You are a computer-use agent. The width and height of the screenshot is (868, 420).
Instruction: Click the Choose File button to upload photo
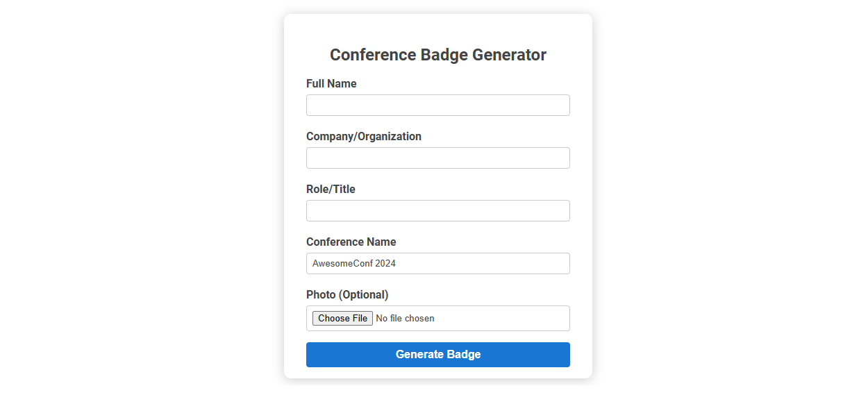click(x=342, y=318)
